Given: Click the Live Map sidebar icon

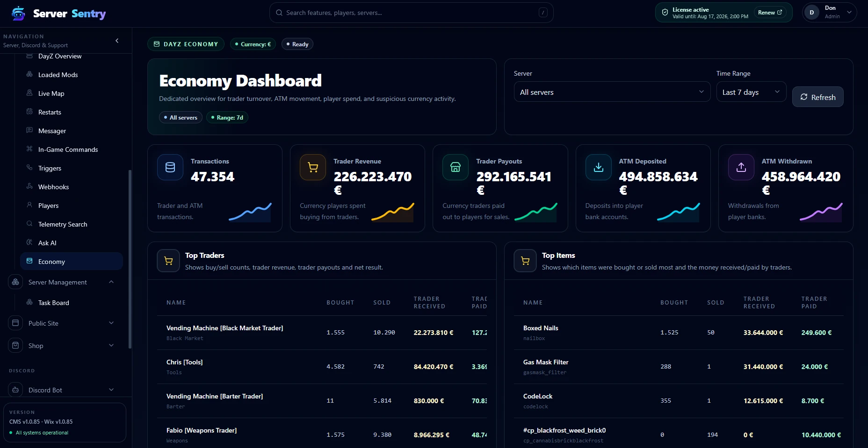Looking at the screenshot, I should [x=29, y=93].
